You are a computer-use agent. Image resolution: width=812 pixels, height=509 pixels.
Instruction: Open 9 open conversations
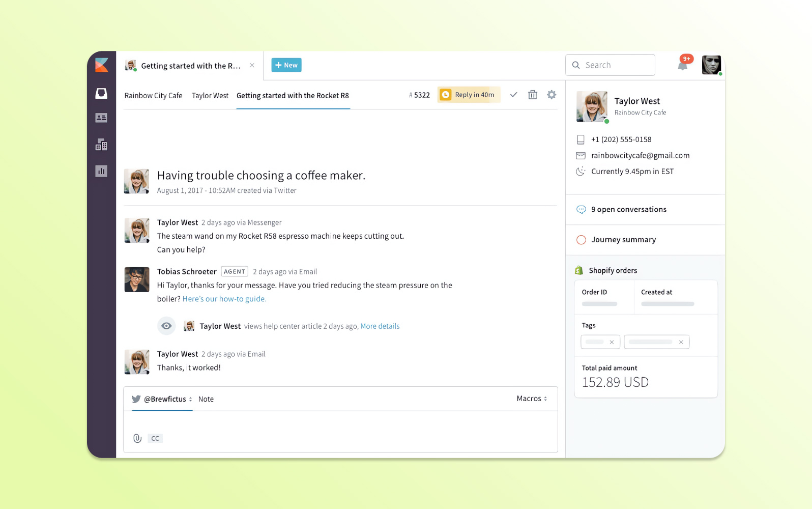pyautogui.click(x=629, y=209)
